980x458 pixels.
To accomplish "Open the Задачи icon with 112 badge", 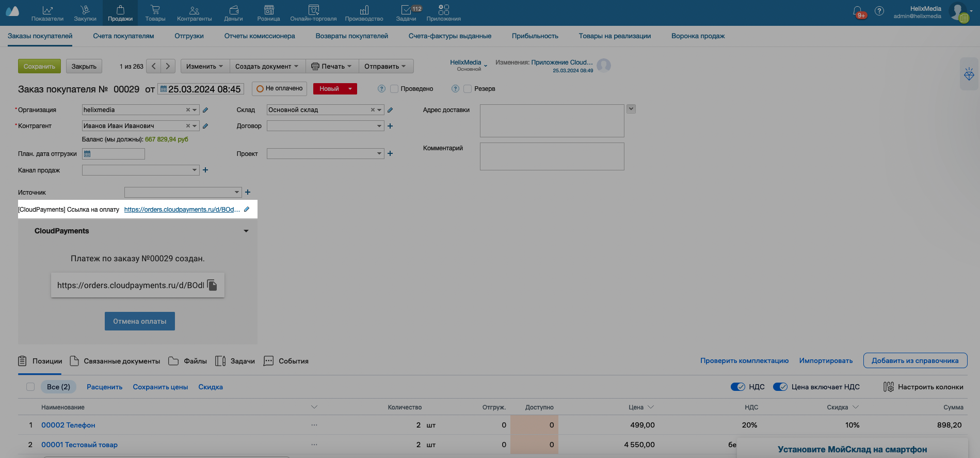I will [x=406, y=10].
